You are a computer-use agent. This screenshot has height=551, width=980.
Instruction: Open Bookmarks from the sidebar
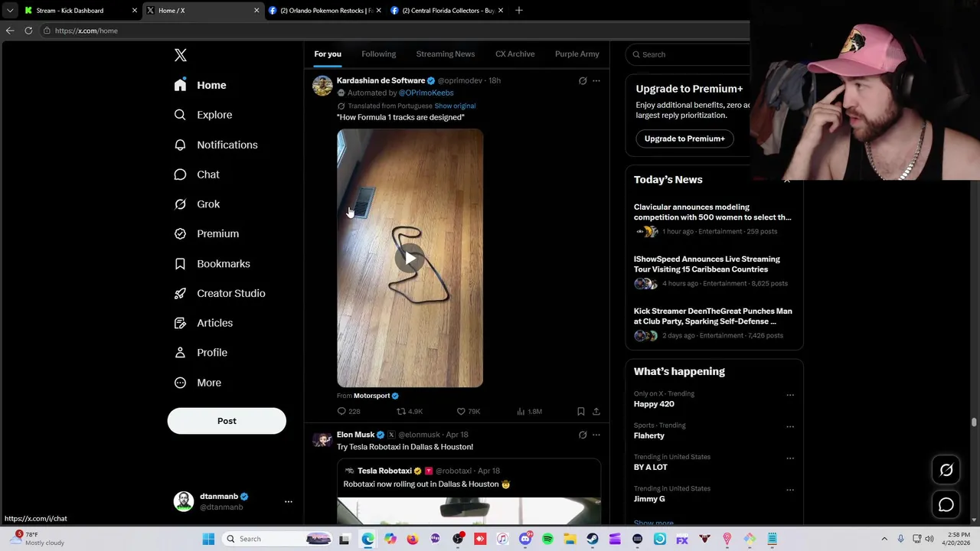(212, 263)
